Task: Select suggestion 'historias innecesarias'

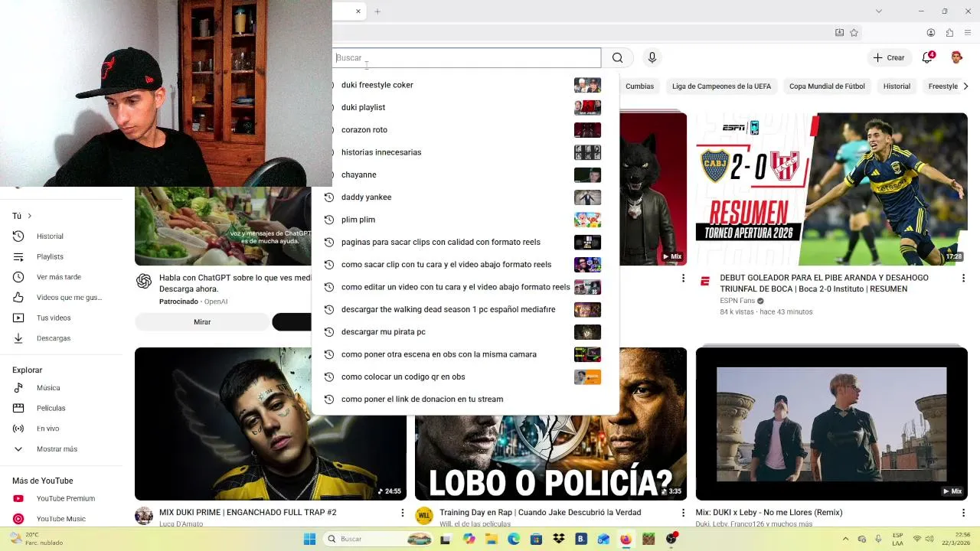Action: coord(465,152)
